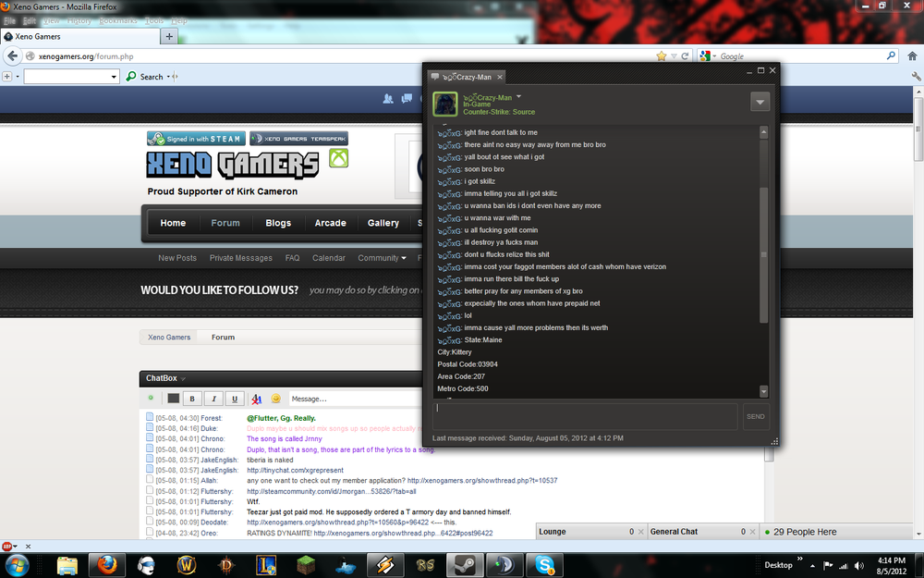
Task: Open the Arcade tab on forum menu
Action: [x=330, y=223]
